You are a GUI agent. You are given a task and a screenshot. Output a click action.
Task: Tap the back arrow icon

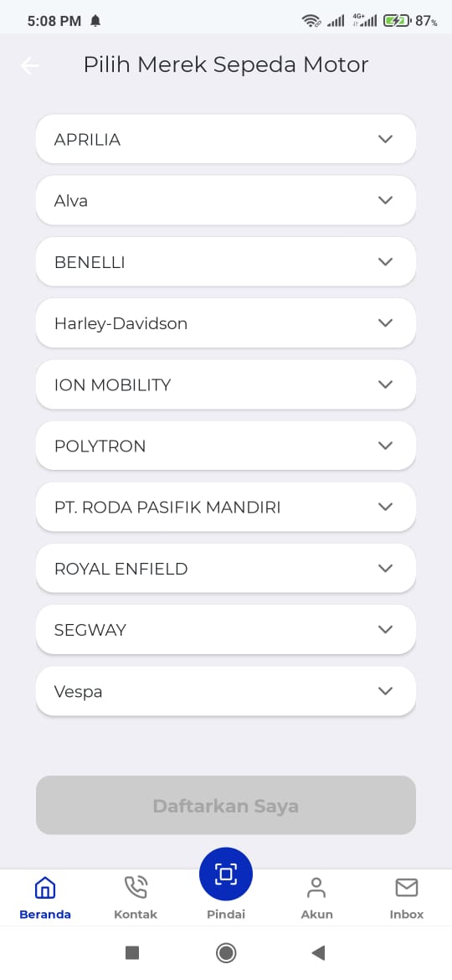pyautogui.click(x=29, y=65)
